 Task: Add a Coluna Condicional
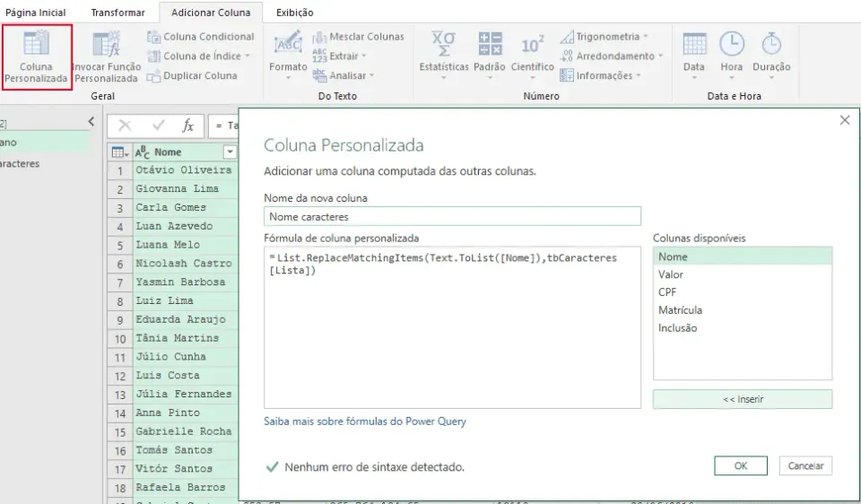(x=201, y=37)
